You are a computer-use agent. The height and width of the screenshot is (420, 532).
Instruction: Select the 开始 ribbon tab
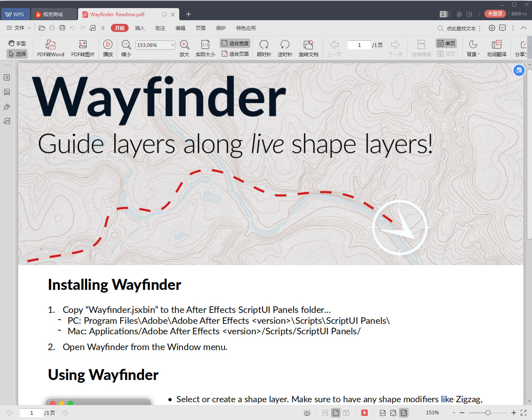(119, 28)
